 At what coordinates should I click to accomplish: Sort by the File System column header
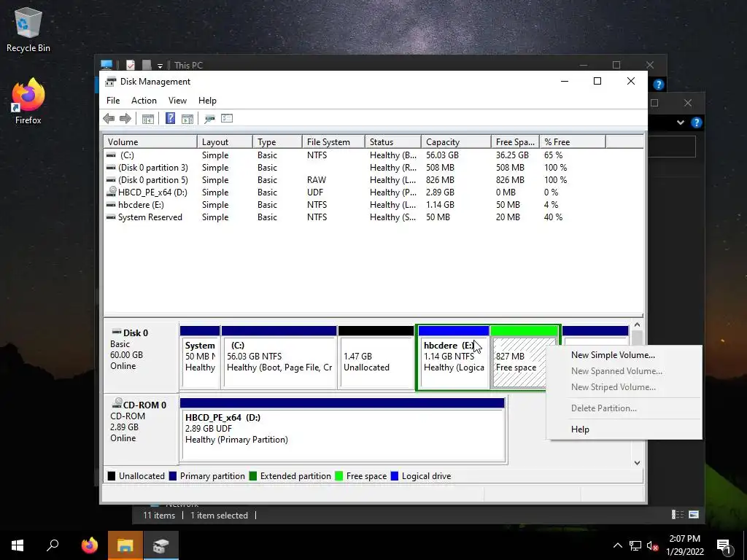point(333,142)
